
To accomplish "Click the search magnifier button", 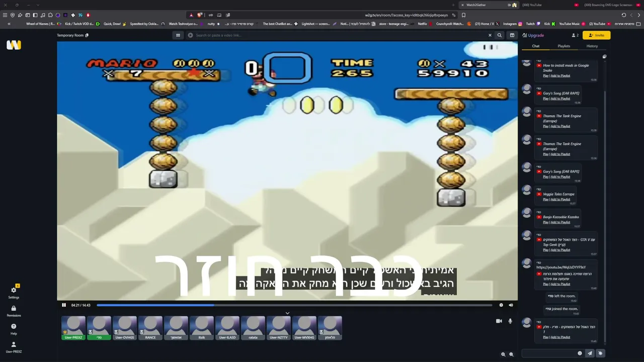I will tap(499, 35).
